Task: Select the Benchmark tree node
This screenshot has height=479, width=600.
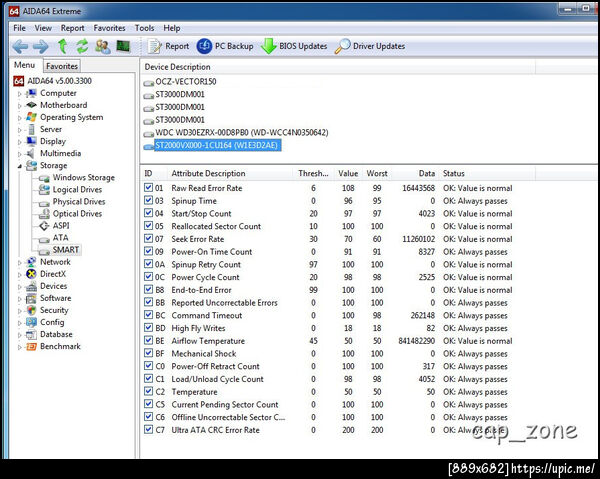Action: click(60, 346)
